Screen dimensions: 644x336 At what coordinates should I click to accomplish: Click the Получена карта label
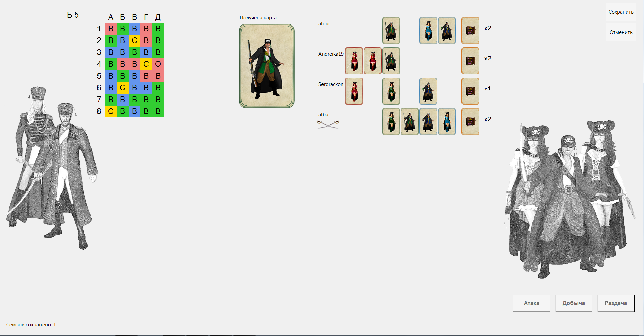pos(259,18)
